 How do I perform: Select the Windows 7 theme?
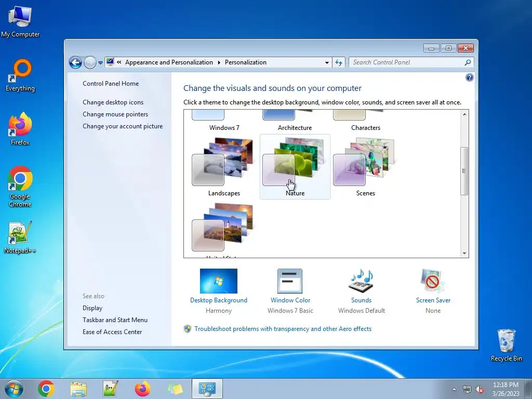tap(224, 121)
